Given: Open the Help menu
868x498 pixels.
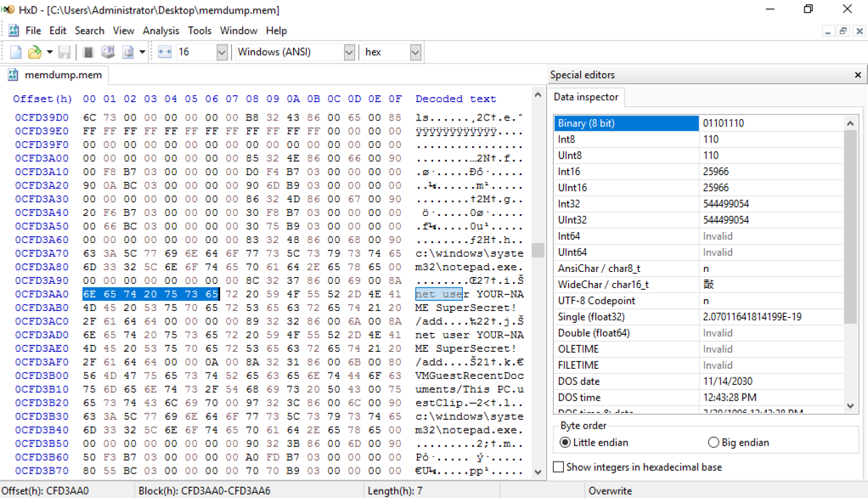Looking at the screenshot, I should point(276,31).
